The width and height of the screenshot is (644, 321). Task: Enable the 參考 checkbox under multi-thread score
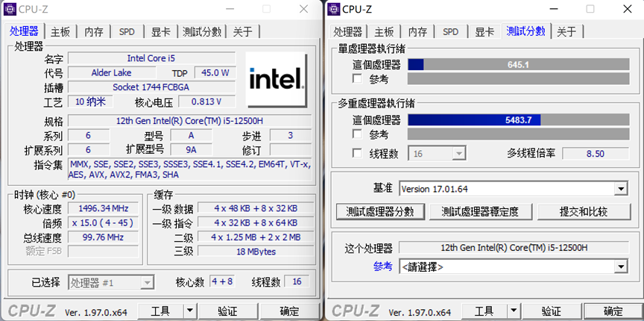point(357,134)
